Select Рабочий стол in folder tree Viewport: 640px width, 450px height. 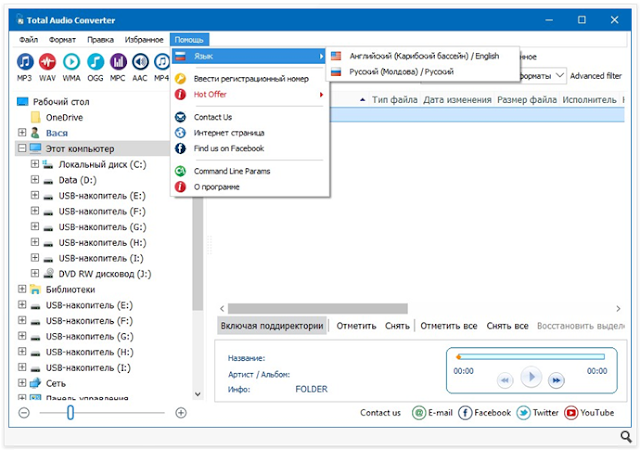point(61,102)
